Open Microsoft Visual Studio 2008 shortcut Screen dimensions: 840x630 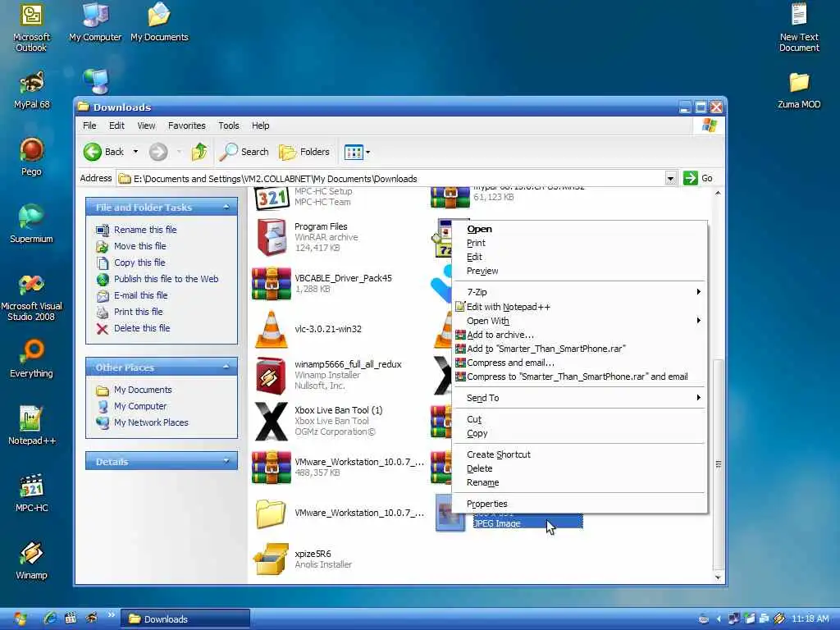31,297
